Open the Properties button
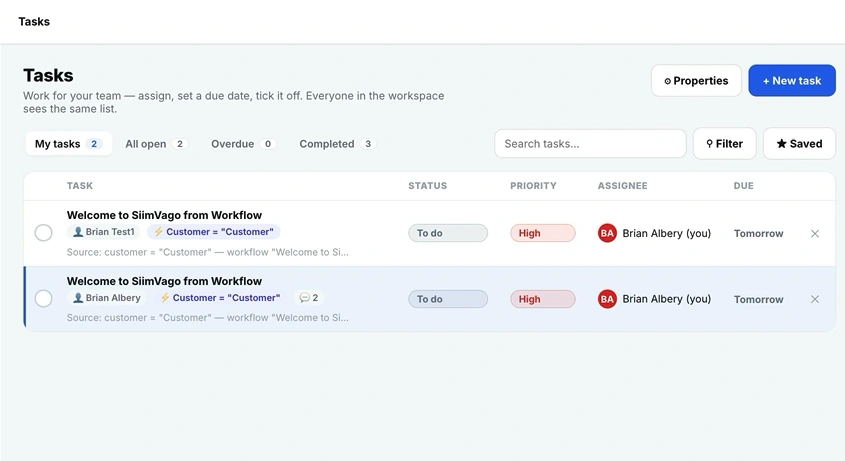The height and width of the screenshot is (461, 845). click(696, 81)
